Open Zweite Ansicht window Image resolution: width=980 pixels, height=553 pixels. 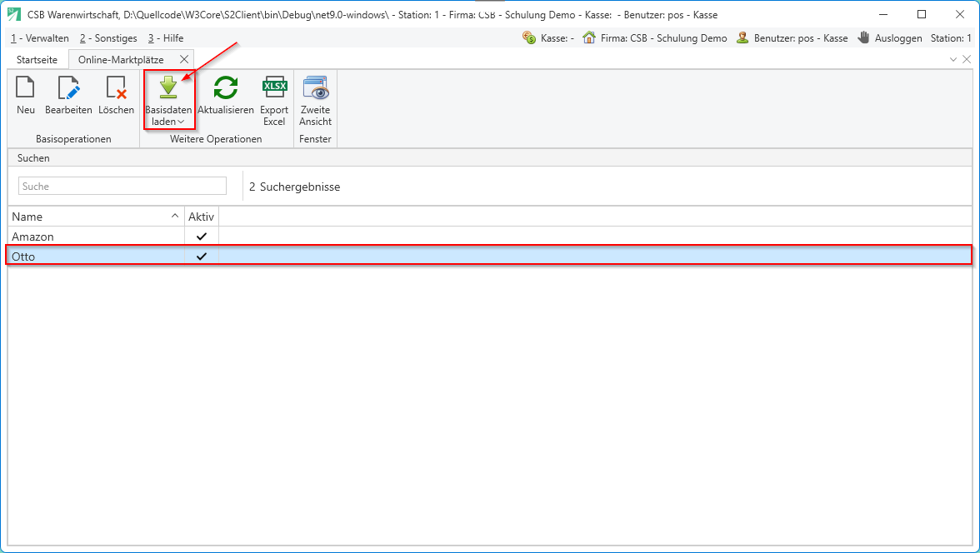click(316, 101)
